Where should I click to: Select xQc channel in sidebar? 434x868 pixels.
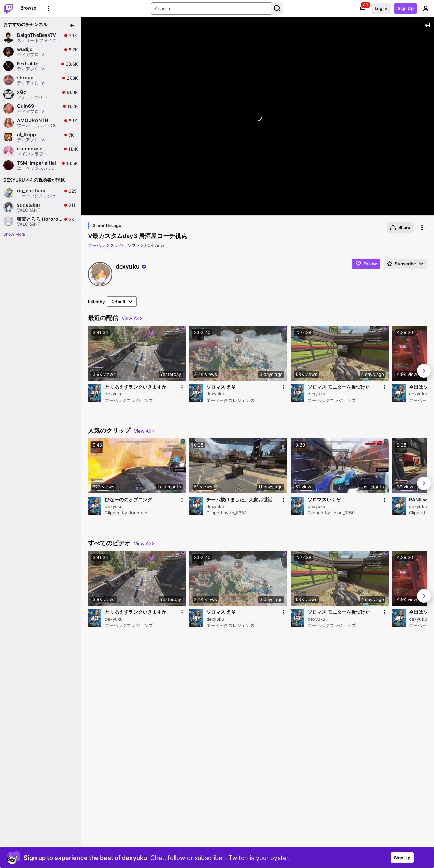point(41,94)
